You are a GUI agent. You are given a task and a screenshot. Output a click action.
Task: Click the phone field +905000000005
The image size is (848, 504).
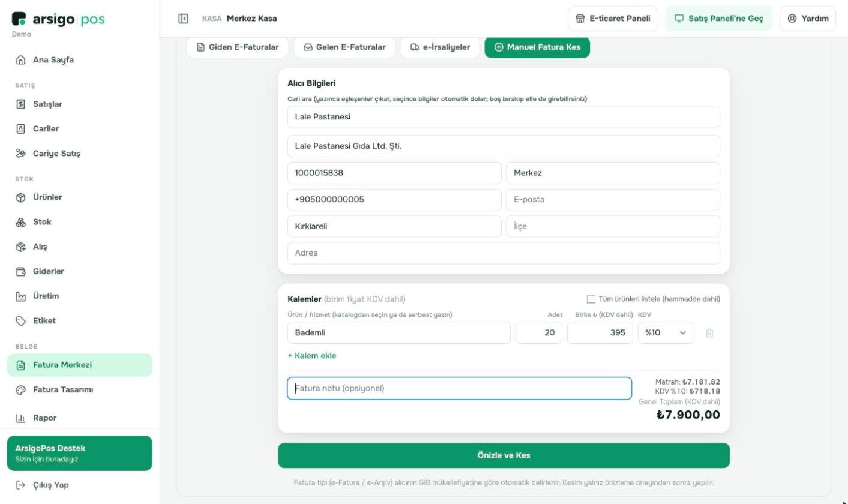tap(394, 200)
